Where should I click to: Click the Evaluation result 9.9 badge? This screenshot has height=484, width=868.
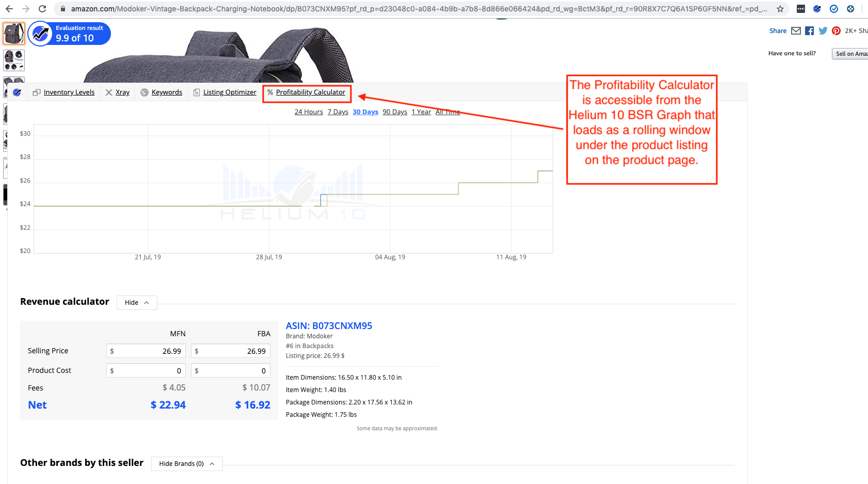point(69,33)
